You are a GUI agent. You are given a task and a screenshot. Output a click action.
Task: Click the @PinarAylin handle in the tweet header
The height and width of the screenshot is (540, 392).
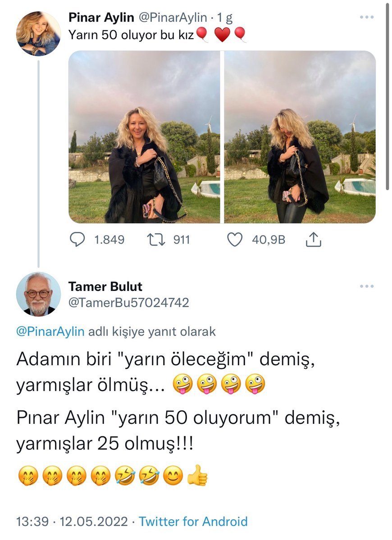pyautogui.click(x=173, y=17)
